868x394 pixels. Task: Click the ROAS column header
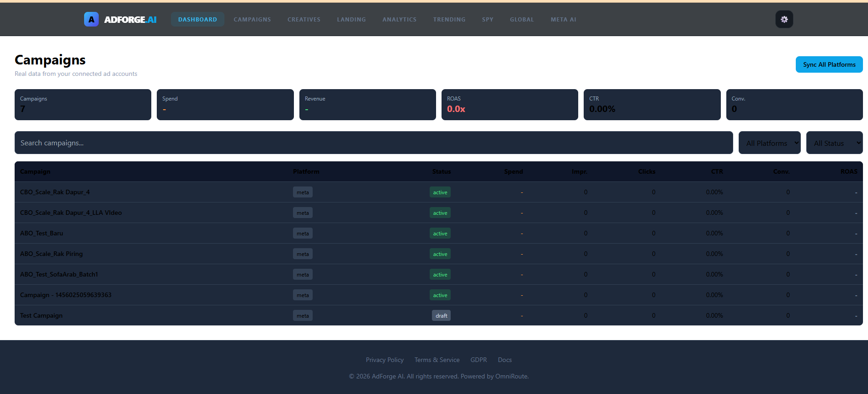click(x=849, y=171)
